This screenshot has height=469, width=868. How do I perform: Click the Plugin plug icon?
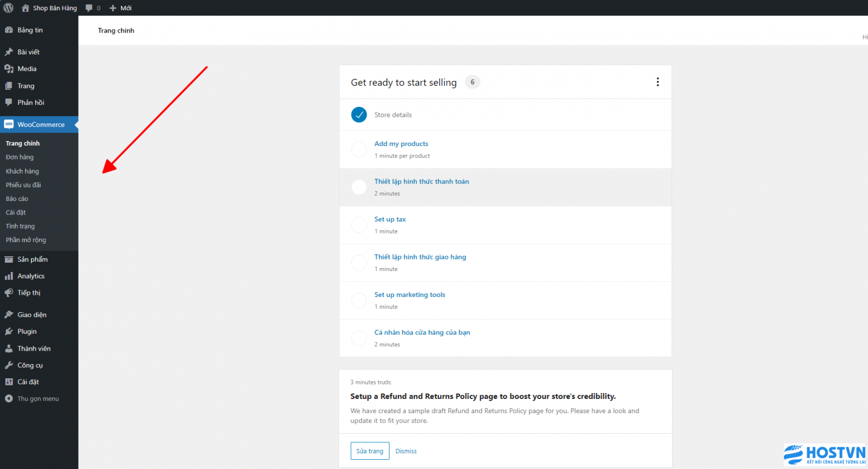(9, 332)
